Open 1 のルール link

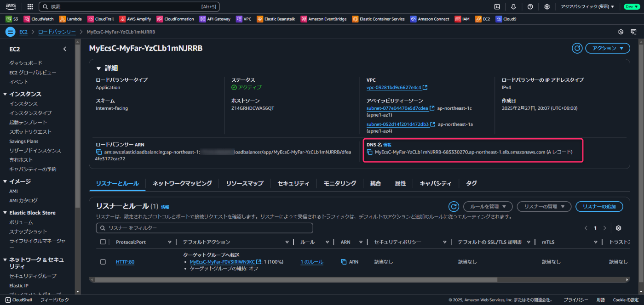[312, 262]
